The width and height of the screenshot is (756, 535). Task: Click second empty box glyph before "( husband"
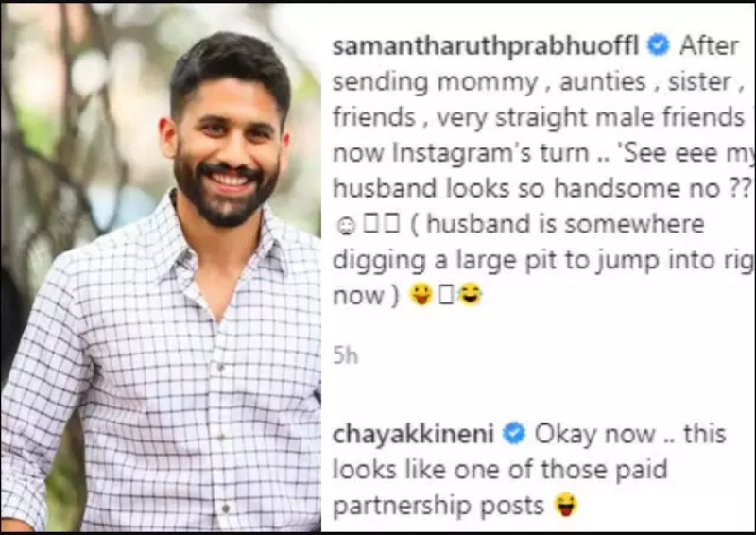392,223
